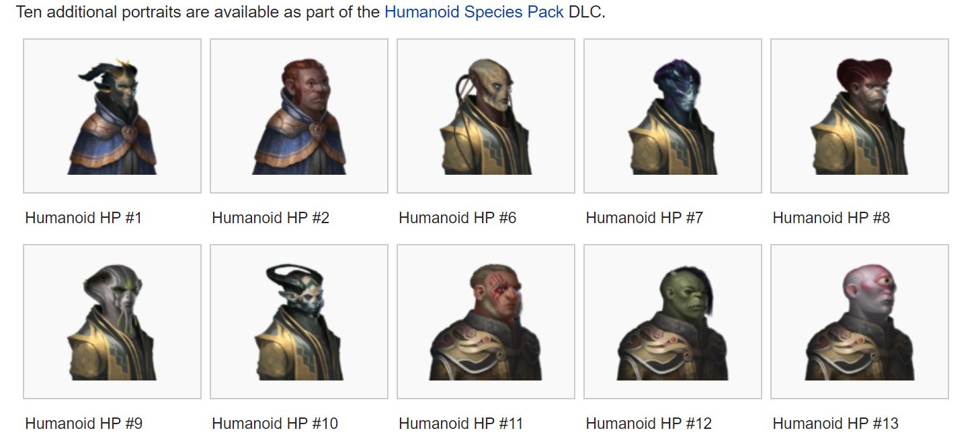The height and width of the screenshot is (443, 980).
Task: Click the Humanoid HP #12 caption
Action: point(649,424)
